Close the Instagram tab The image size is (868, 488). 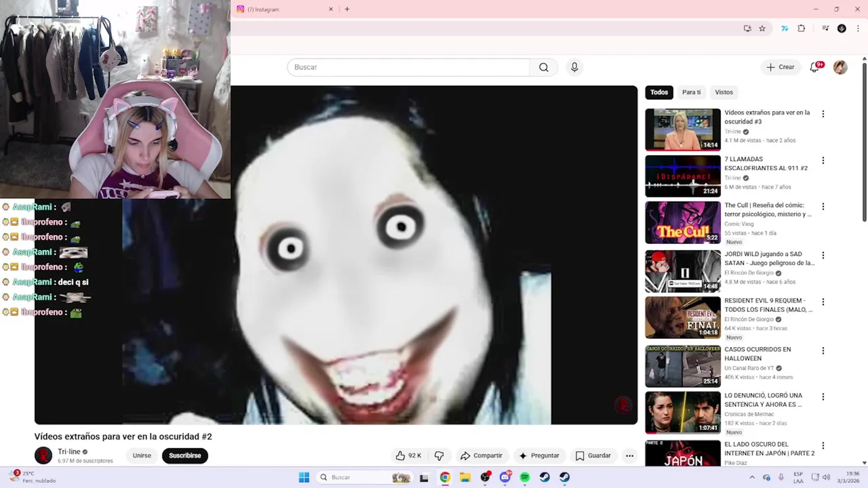point(331,9)
